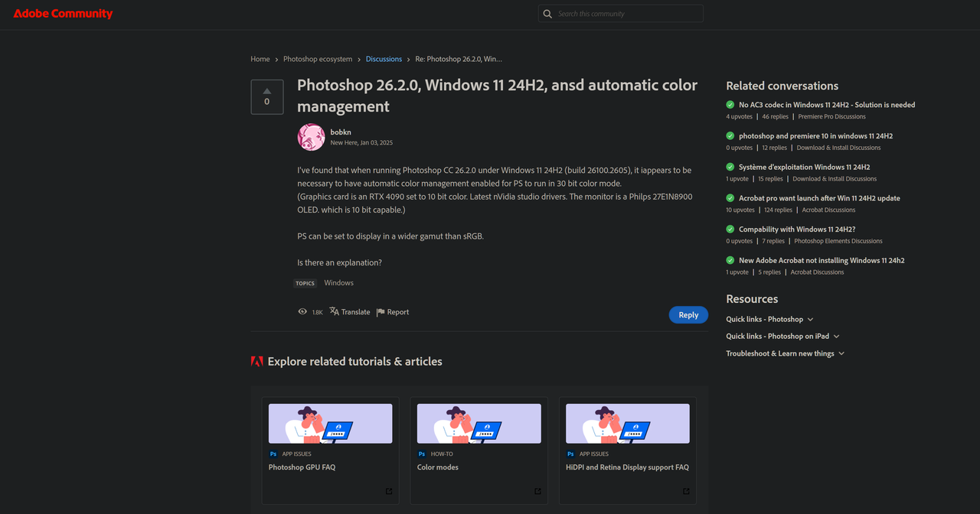Focus the Search this community field
Screen dimensions: 980x514
(x=621, y=14)
